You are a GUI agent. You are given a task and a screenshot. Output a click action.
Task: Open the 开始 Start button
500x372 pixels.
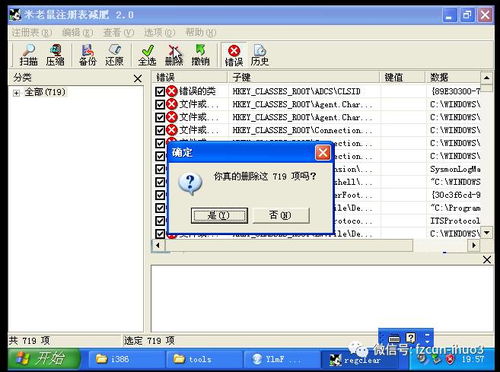point(43,359)
